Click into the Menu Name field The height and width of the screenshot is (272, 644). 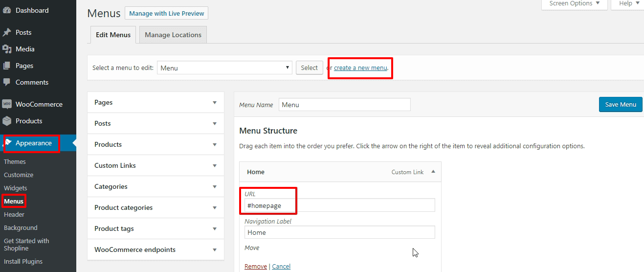[x=345, y=105]
